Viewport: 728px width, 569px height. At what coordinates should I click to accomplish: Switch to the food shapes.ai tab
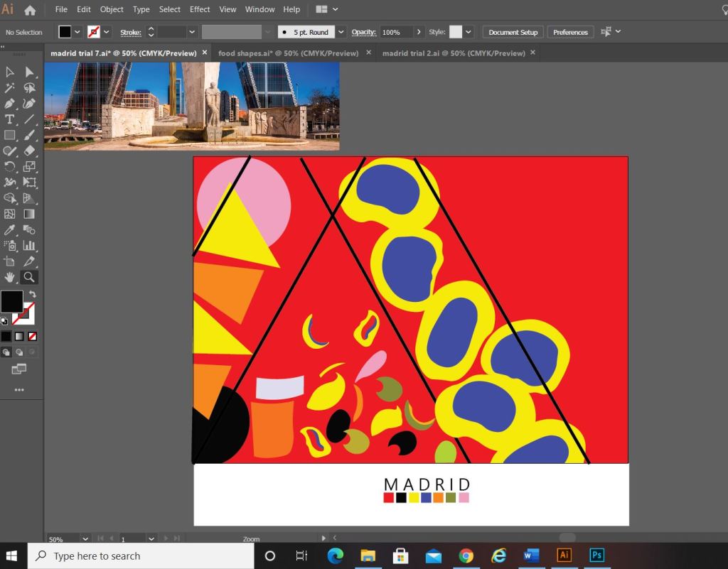point(288,53)
